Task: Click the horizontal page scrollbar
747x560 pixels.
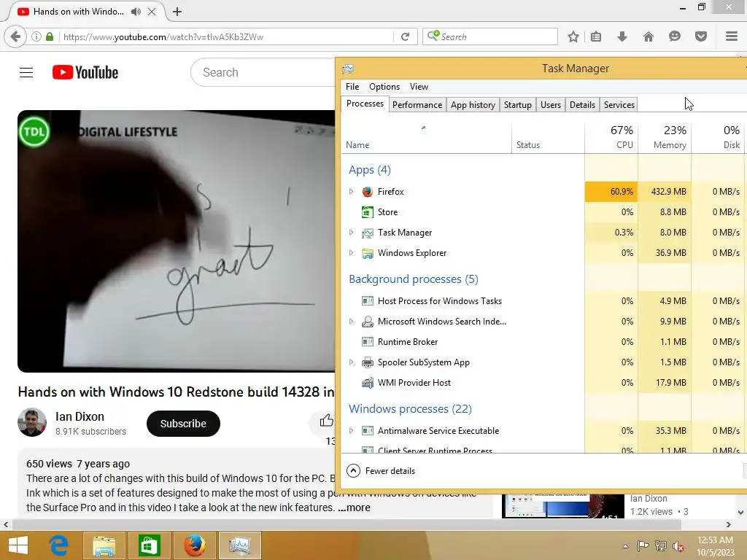Action: point(347,524)
